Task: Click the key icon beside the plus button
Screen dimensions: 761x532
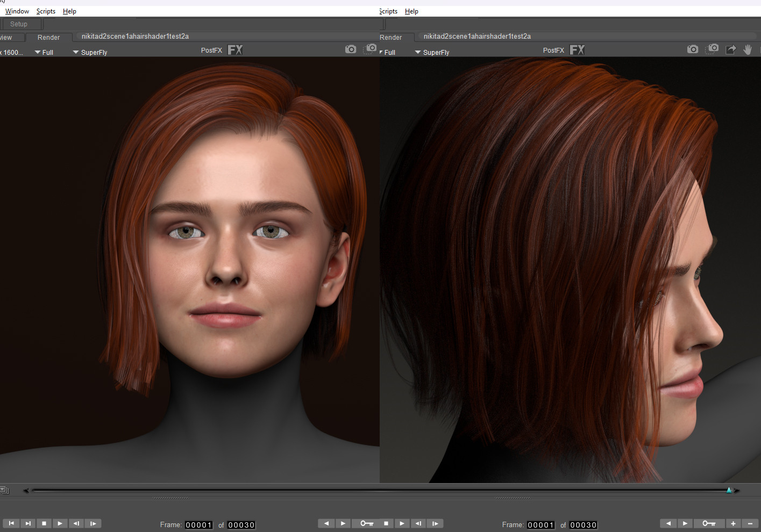Action: (709, 523)
